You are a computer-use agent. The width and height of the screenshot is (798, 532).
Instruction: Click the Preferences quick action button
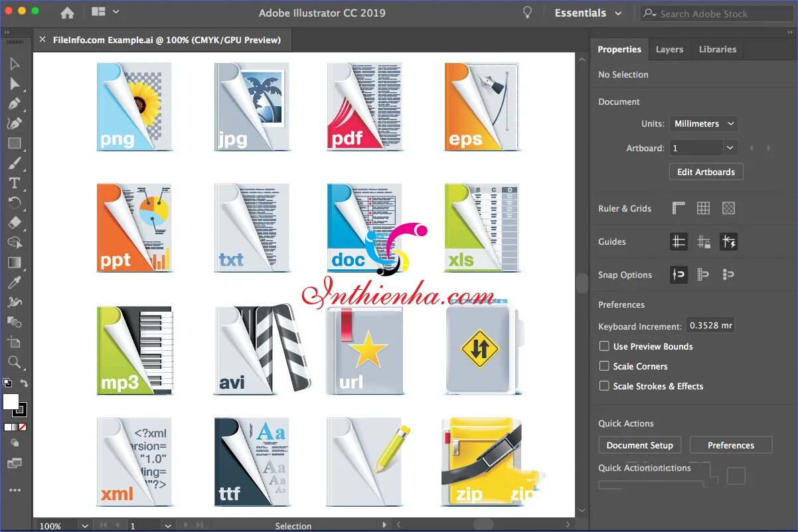click(731, 445)
